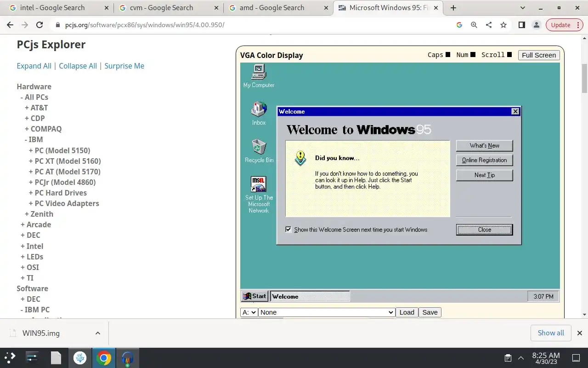Click the Load disk button
Image resolution: width=588 pixels, height=368 pixels.
[x=407, y=312]
